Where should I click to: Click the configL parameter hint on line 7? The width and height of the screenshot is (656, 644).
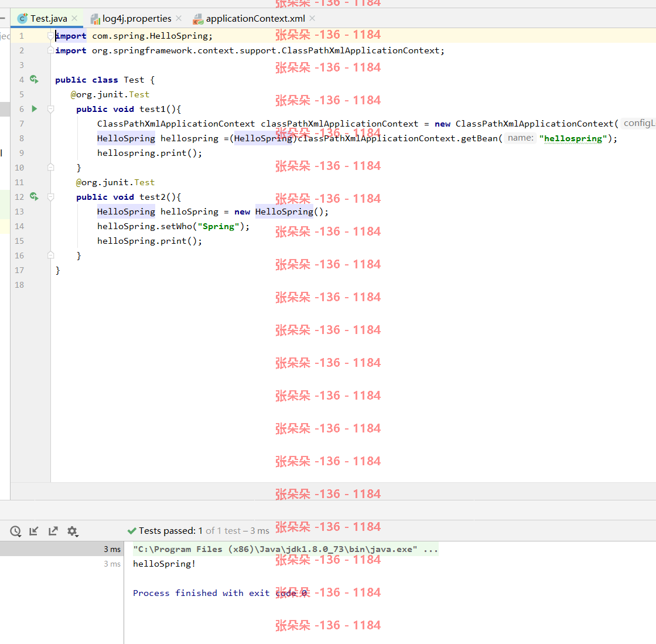pos(638,123)
